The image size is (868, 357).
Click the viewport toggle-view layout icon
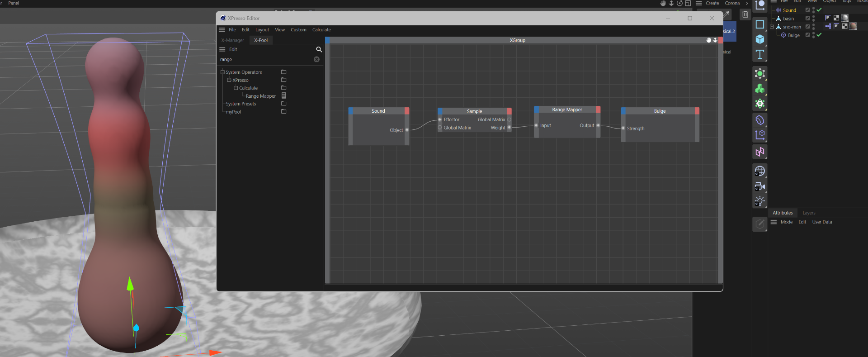click(x=688, y=3)
